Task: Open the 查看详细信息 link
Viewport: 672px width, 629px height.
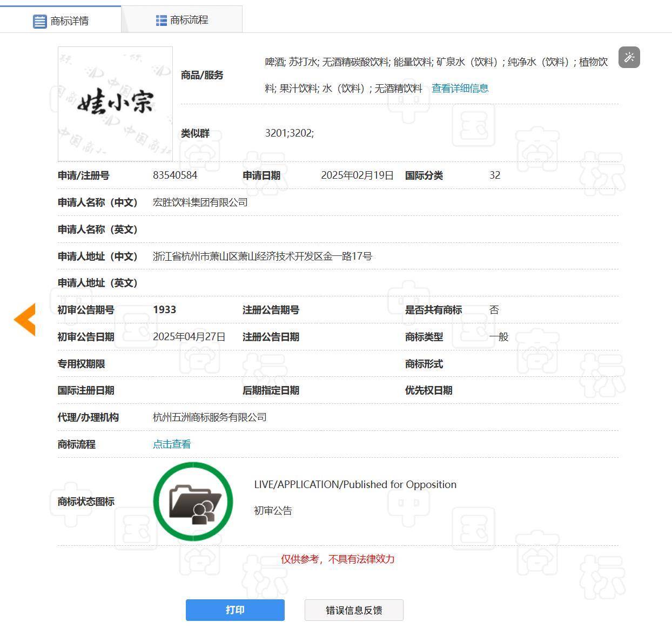Action: (459, 88)
